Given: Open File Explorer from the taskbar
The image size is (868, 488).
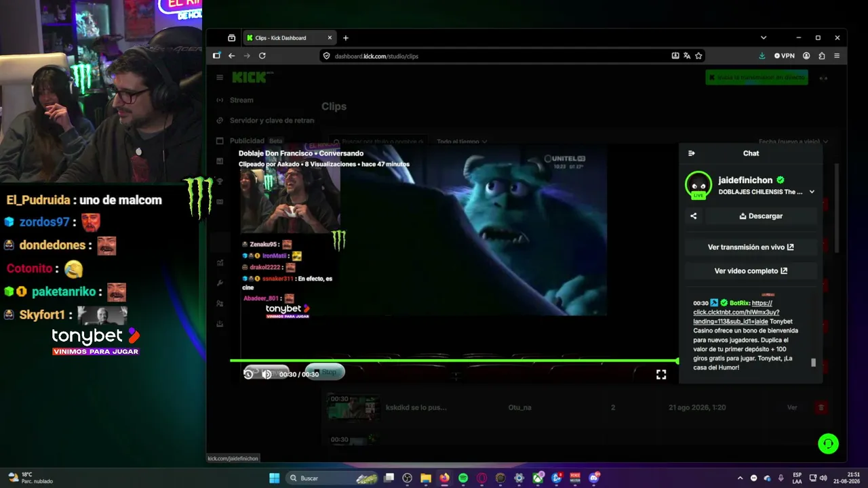Looking at the screenshot, I should click(426, 478).
